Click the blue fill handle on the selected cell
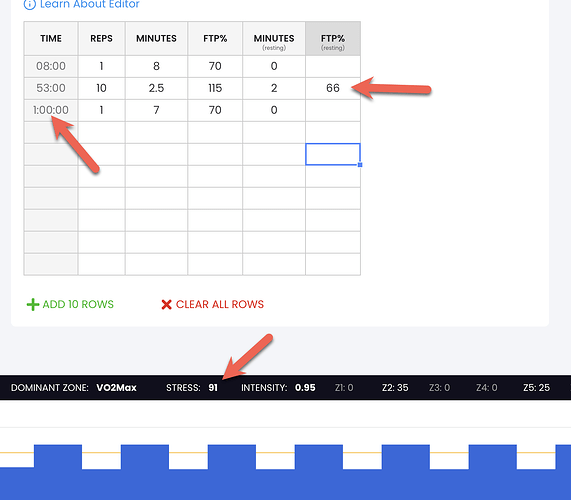This screenshot has width=571, height=500. 360,165
